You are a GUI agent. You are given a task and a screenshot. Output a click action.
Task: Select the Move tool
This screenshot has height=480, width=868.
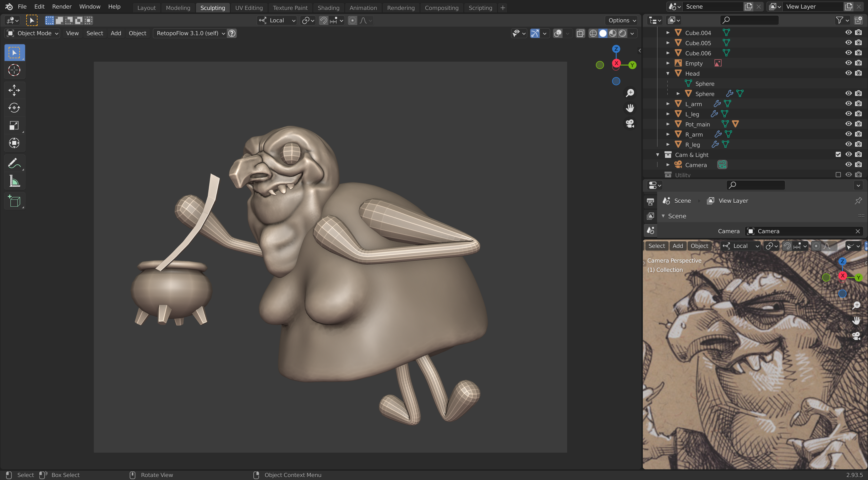click(14, 90)
